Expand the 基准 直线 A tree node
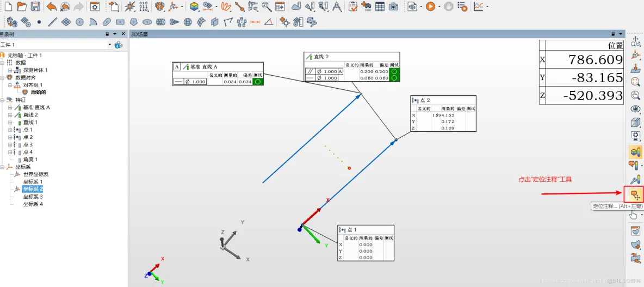The width and height of the screenshot is (644, 287). click(9, 107)
